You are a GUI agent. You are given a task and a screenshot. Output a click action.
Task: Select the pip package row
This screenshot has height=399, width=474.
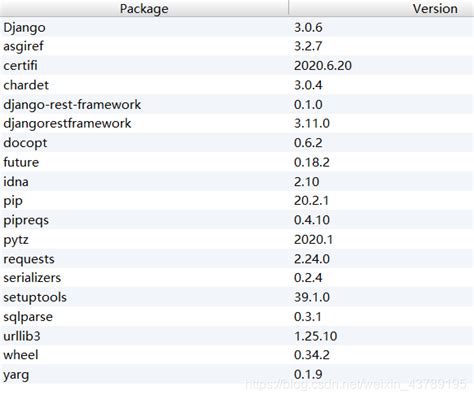(237, 201)
